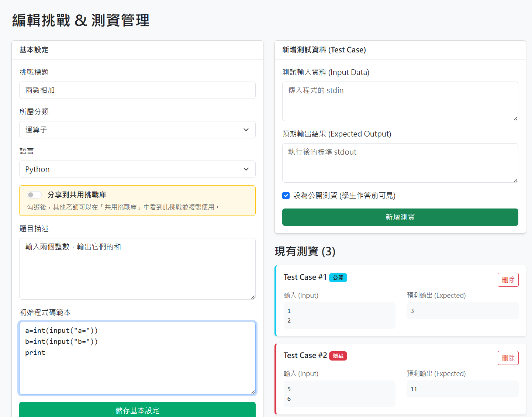Click the initial code template editor
Image resolution: width=532 pixels, height=417 pixels.
pyautogui.click(x=137, y=358)
